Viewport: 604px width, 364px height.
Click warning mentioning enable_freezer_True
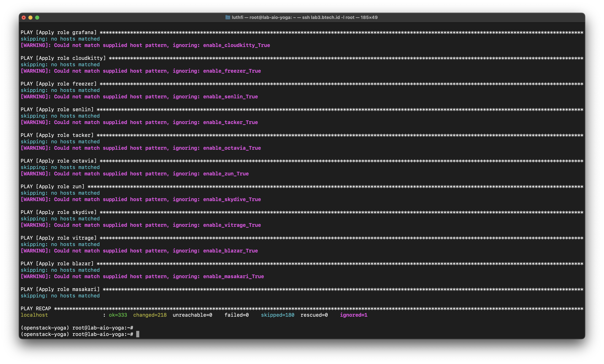[141, 71]
